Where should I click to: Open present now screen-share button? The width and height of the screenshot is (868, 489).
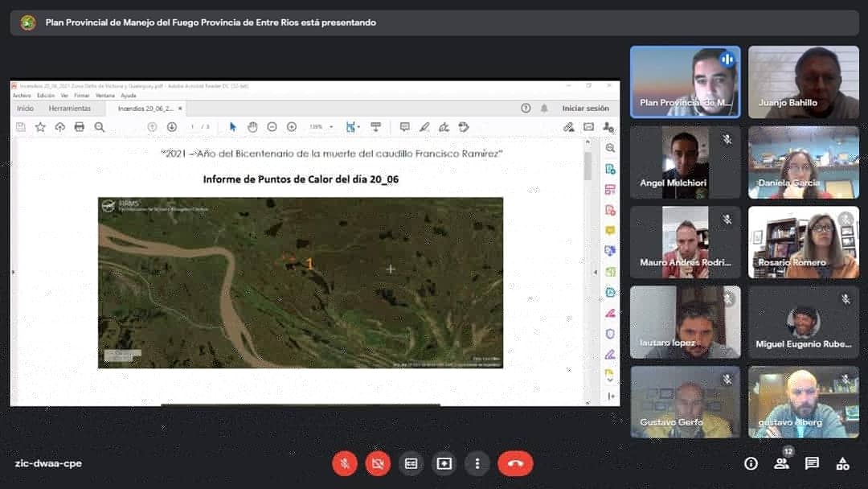444,463
